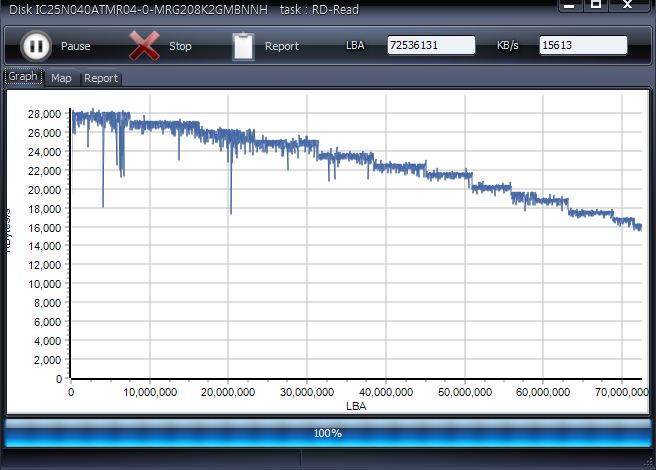Click the 24,000 y-axis label
The image size is (656, 470).
[x=45, y=152]
